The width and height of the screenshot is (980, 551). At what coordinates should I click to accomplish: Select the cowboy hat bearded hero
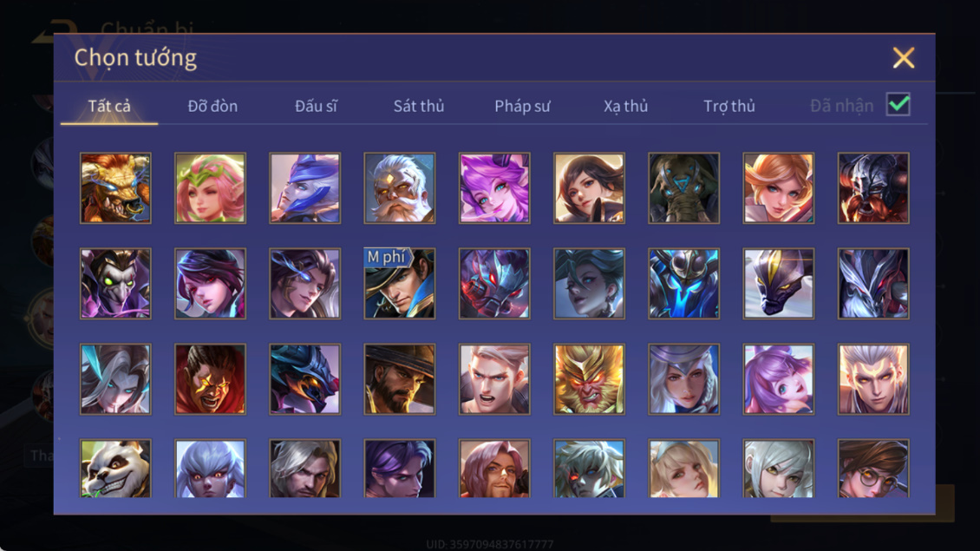coord(400,379)
